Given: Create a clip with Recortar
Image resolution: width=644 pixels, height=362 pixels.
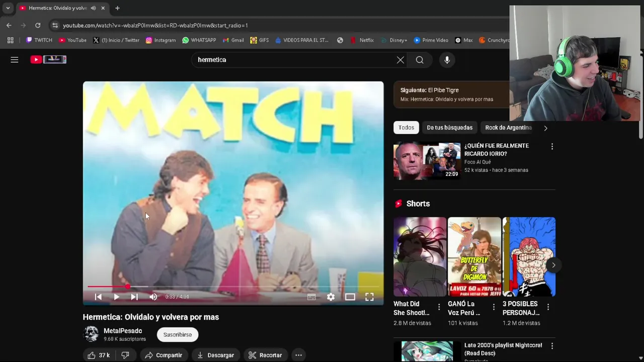Looking at the screenshot, I should coord(265,355).
